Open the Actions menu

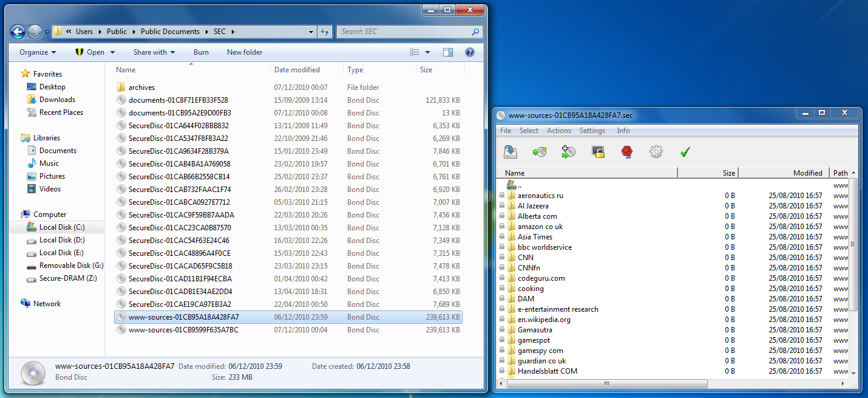coord(558,130)
